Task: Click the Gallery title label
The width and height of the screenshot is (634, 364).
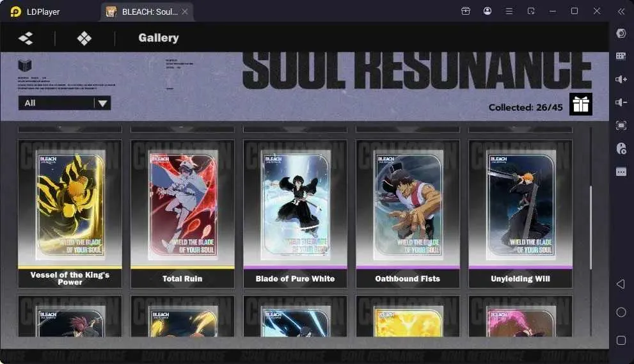Action: 159,38
